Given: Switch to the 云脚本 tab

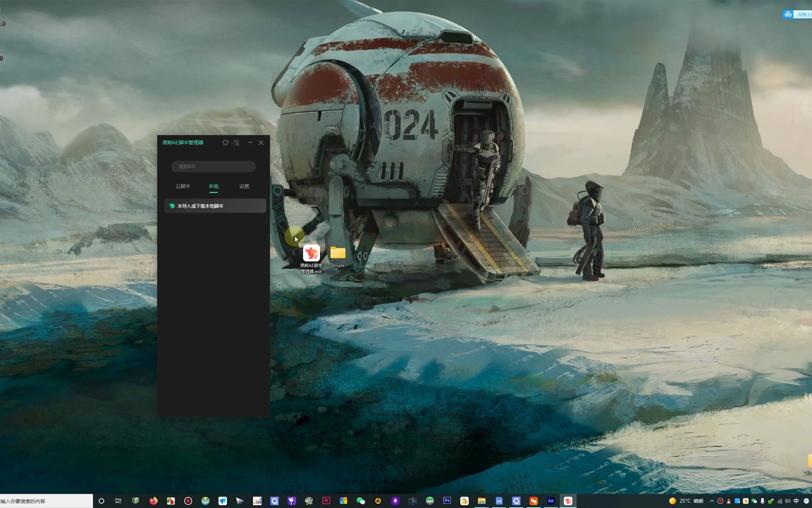Looking at the screenshot, I should [x=183, y=186].
